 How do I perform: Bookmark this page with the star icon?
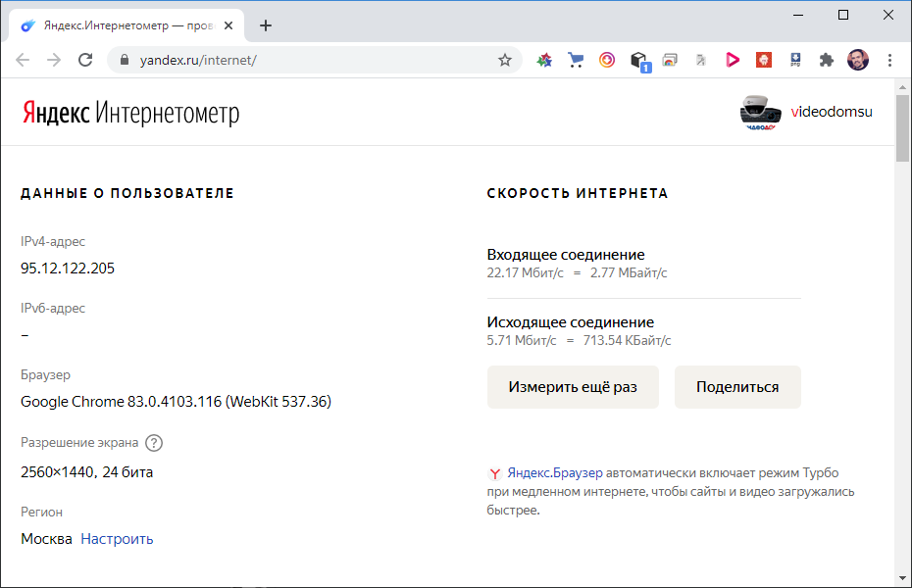tap(505, 60)
